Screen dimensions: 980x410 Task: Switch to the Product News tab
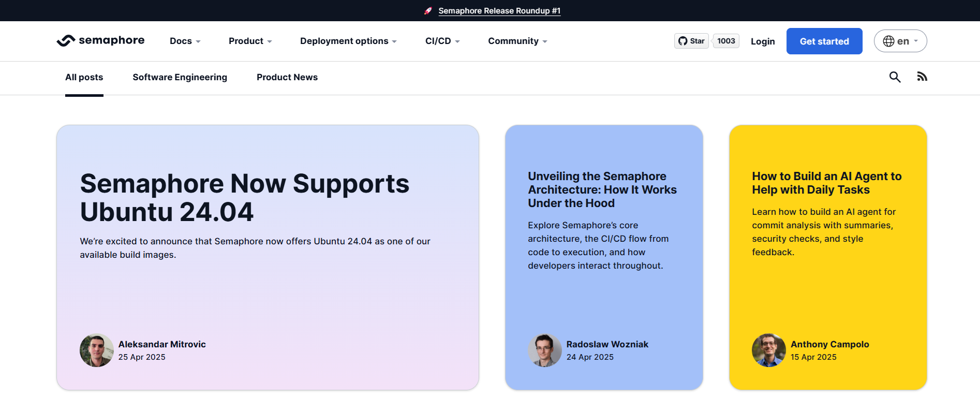pos(287,77)
